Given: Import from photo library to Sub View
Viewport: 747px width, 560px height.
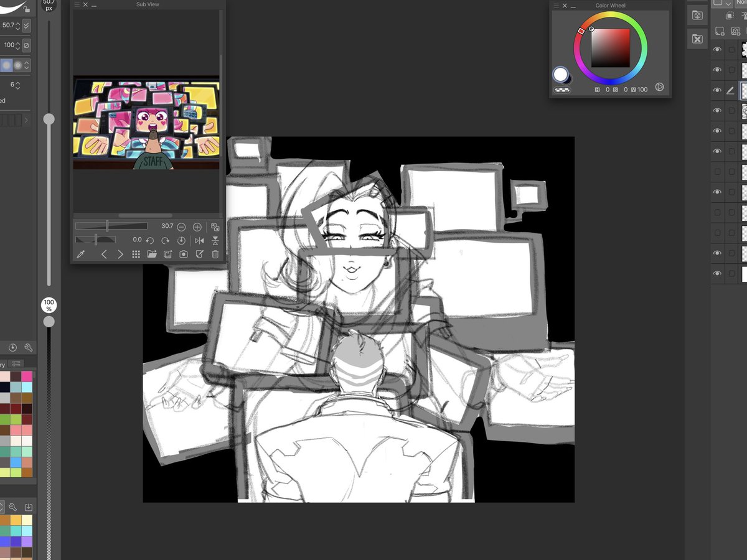Looking at the screenshot, I should [167, 254].
